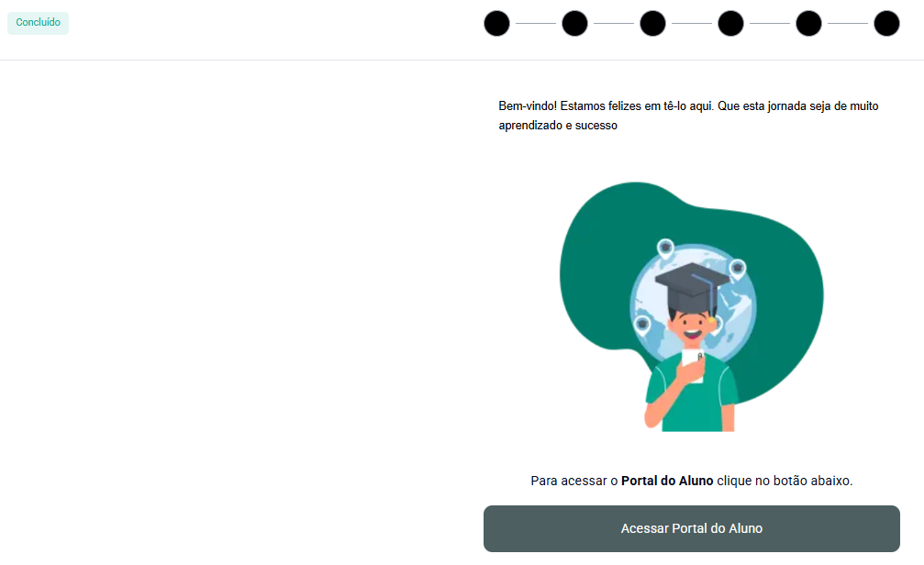Click the connector line between first two steps

536,24
